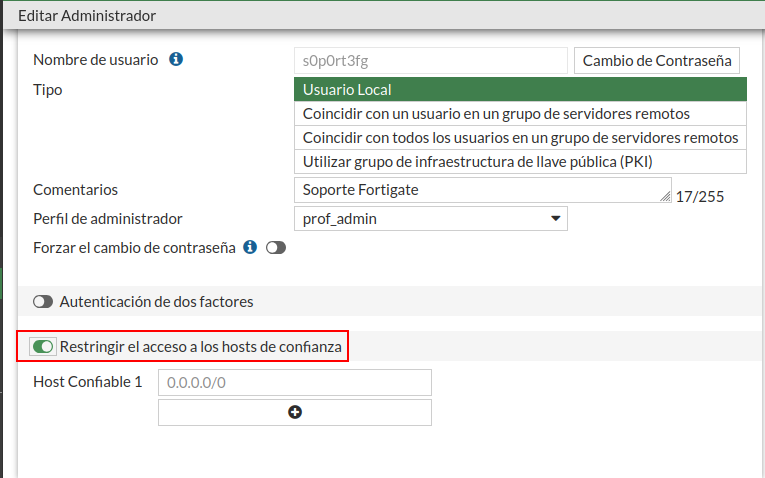Image resolution: width=765 pixels, height=478 pixels.
Task: Select Usuario Local type option
Action: point(520,90)
